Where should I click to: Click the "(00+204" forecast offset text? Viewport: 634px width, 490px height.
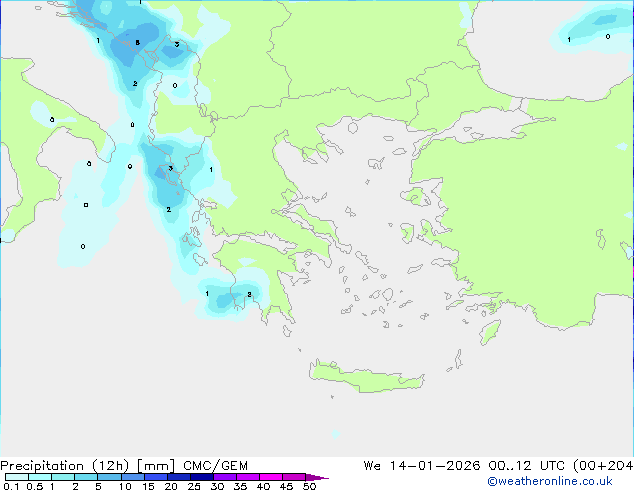coord(603,466)
